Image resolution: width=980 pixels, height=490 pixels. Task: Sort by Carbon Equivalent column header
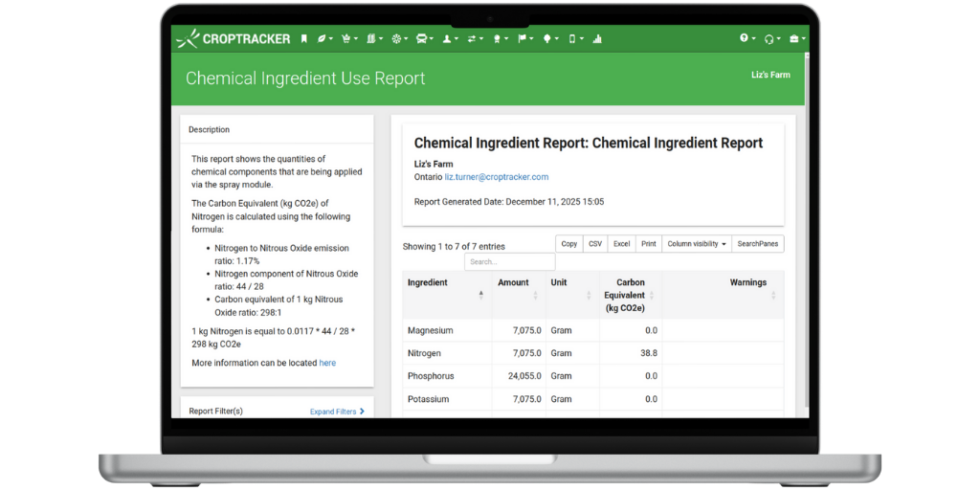coord(630,295)
